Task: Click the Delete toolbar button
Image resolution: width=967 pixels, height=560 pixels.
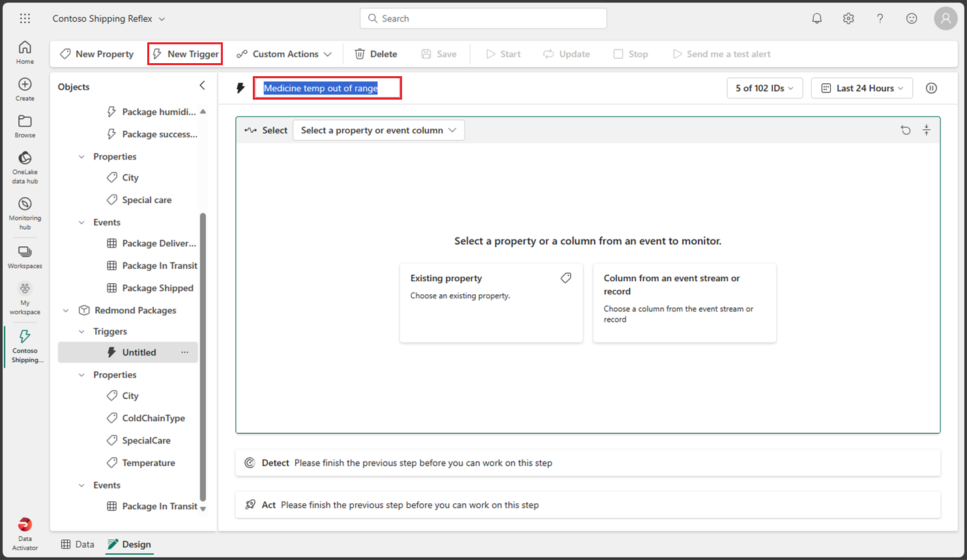Action: 376,54
